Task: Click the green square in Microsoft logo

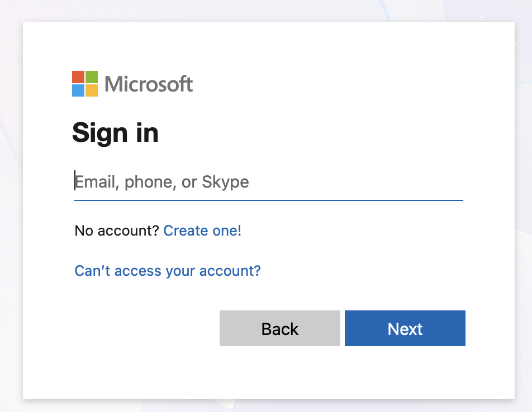Action: (x=92, y=77)
